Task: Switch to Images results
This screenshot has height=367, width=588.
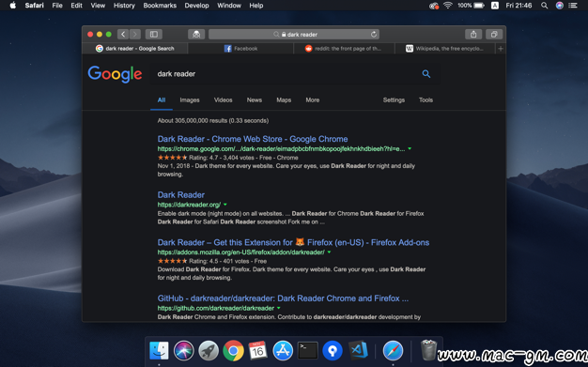Action: (190, 100)
